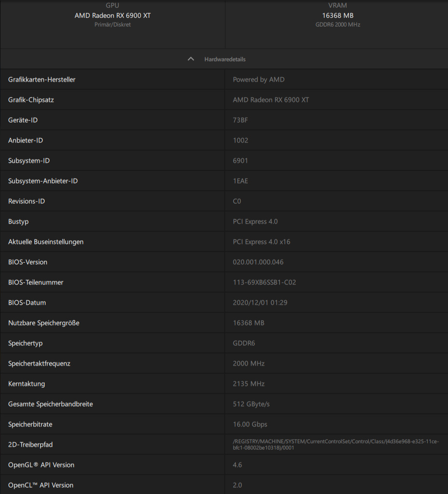
Task: Select the OpenGL version value 4.6
Action: (x=237, y=465)
